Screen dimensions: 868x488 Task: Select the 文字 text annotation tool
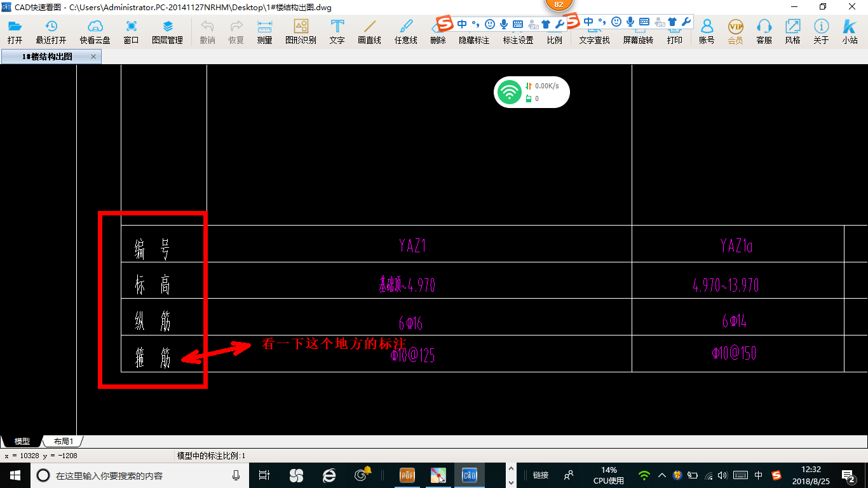point(337,32)
